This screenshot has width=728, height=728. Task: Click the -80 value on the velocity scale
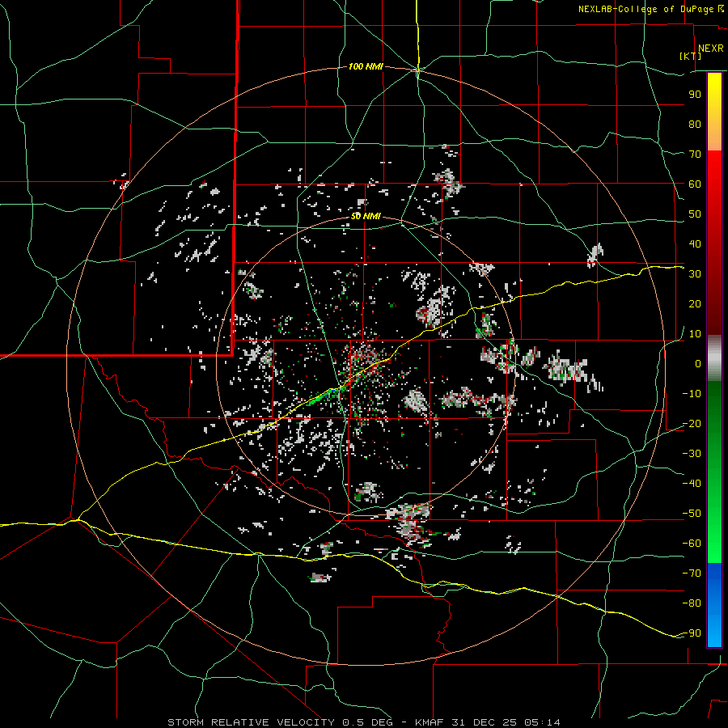coord(692,603)
